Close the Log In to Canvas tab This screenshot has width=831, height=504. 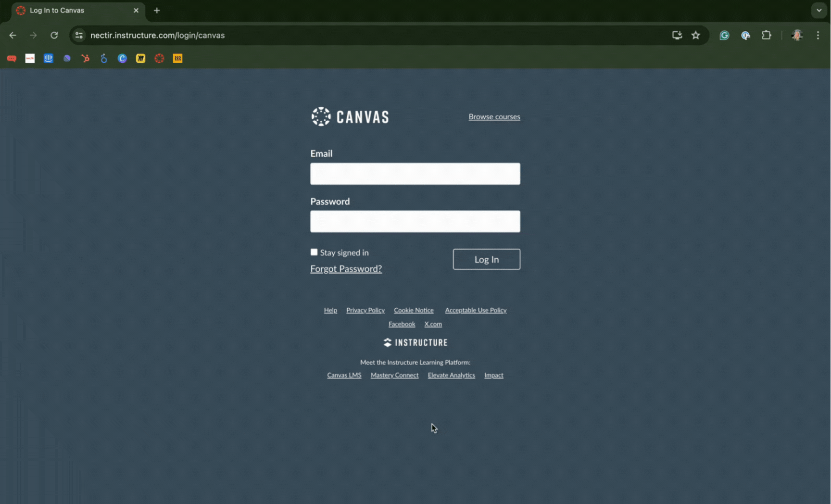click(x=136, y=10)
